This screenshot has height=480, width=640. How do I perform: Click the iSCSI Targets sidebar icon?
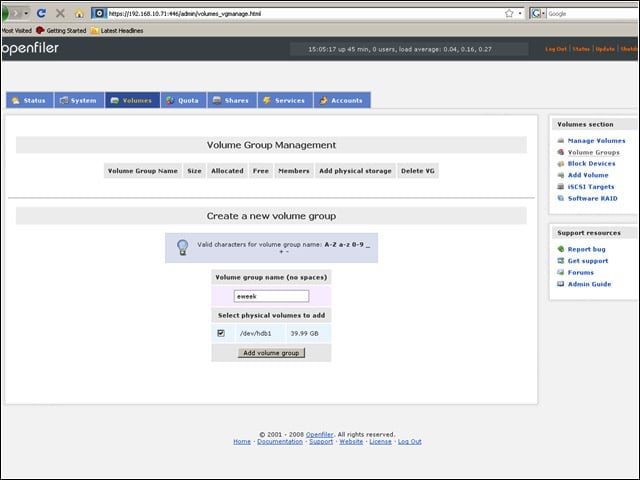[561, 187]
